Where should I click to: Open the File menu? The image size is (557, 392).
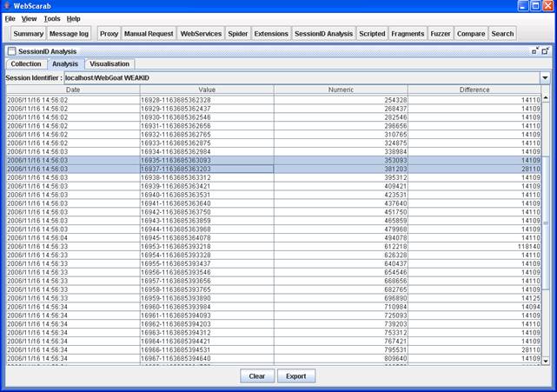pos(10,18)
